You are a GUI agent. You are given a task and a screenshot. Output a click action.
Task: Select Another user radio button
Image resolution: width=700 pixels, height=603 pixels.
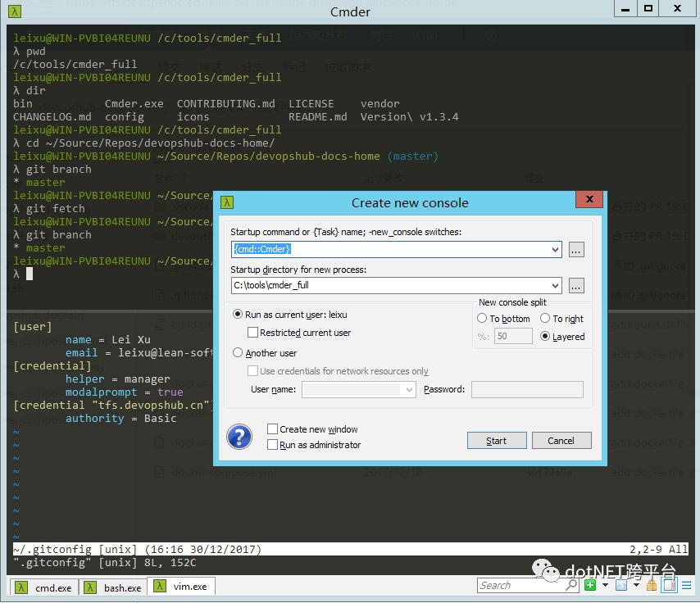tap(238, 352)
